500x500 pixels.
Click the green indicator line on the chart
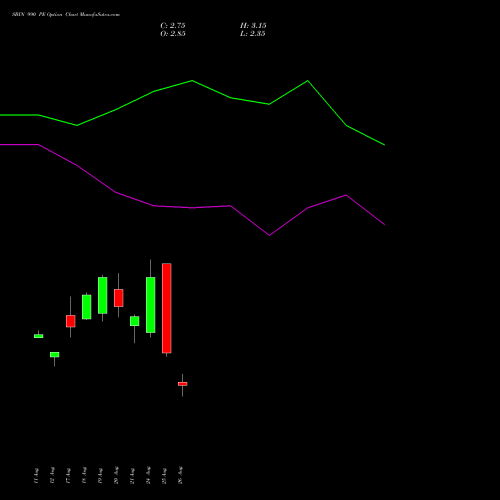click(192, 81)
